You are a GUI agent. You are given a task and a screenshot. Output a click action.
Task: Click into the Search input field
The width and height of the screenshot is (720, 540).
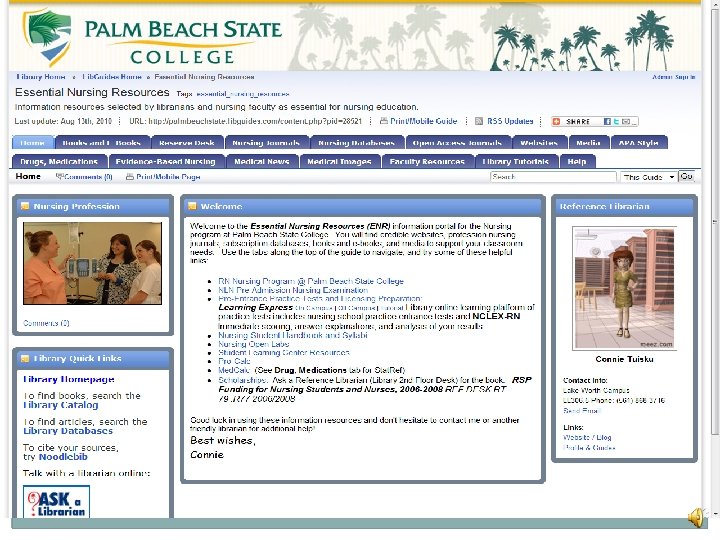click(x=553, y=177)
